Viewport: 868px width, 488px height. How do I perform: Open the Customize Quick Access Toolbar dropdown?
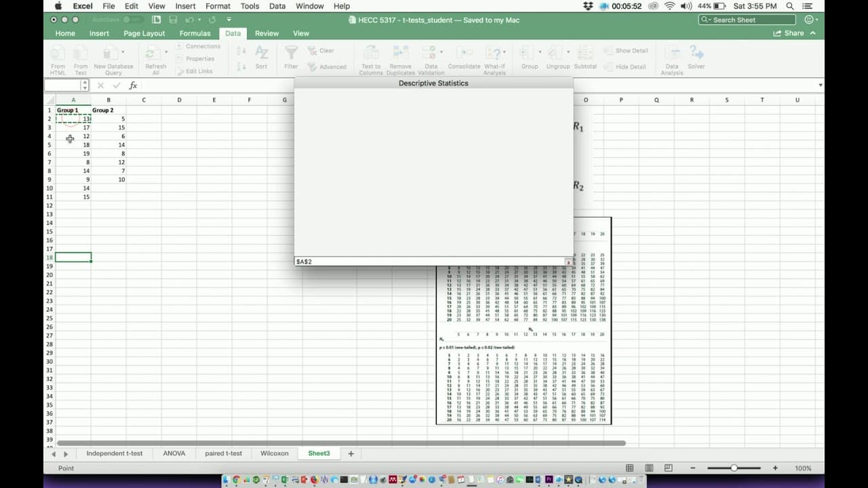(229, 20)
